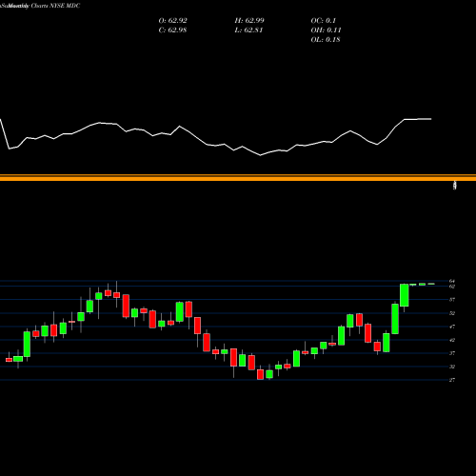
Task: Click the 'Charts NYSE MDC' chart title
Action: [55, 6]
